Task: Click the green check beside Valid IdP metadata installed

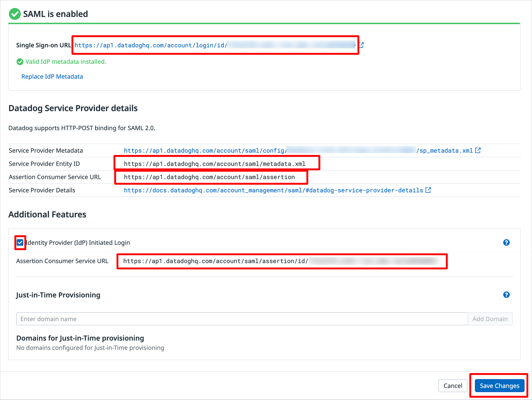Action: pos(20,62)
